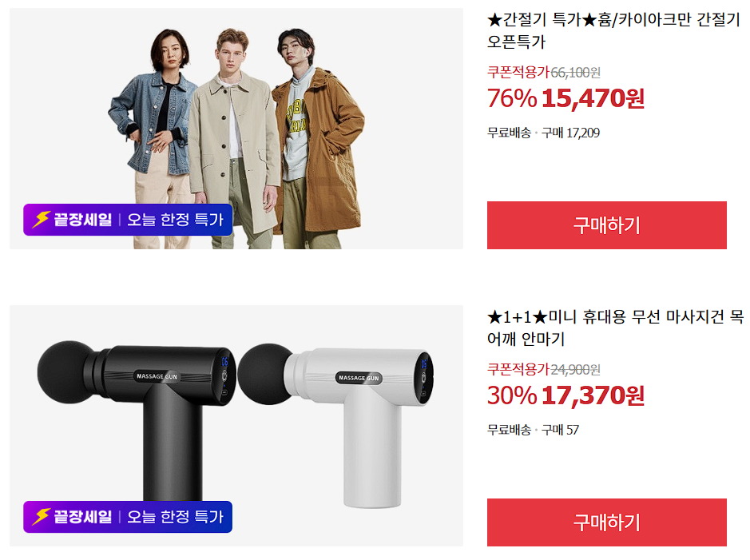
Task: Click the first red 구매하기 button
Action: click(x=606, y=225)
